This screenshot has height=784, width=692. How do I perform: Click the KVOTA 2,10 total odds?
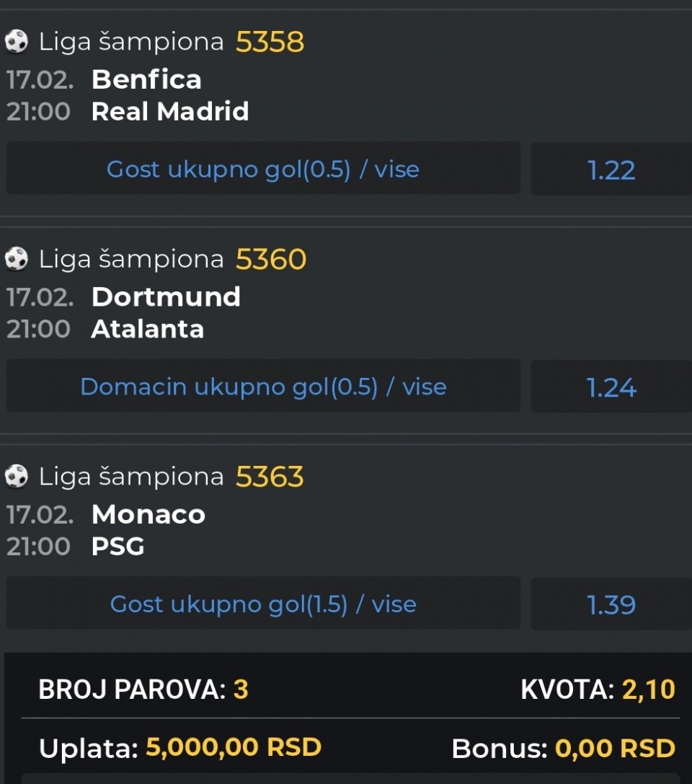(648, 690)
